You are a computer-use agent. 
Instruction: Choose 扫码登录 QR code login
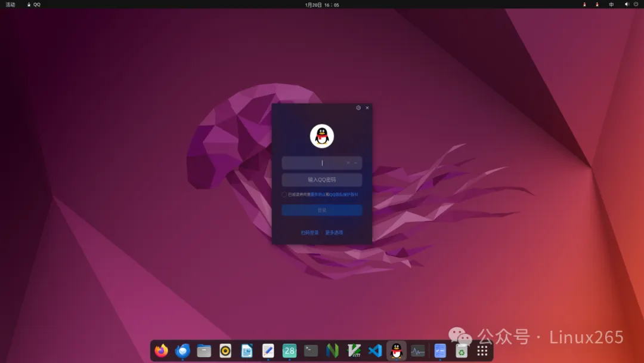pos(309,233)
